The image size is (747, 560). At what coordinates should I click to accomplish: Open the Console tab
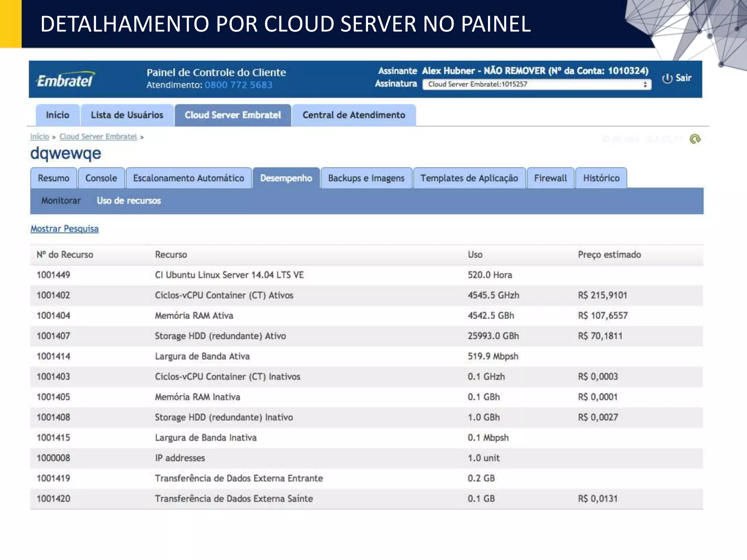(x=101, y=178)
